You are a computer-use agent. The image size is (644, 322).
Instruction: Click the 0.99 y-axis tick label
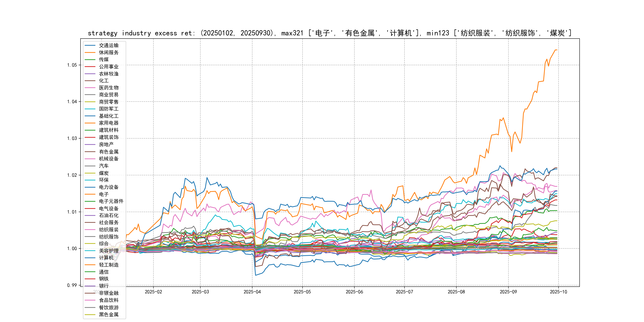[x=72, y=285]
